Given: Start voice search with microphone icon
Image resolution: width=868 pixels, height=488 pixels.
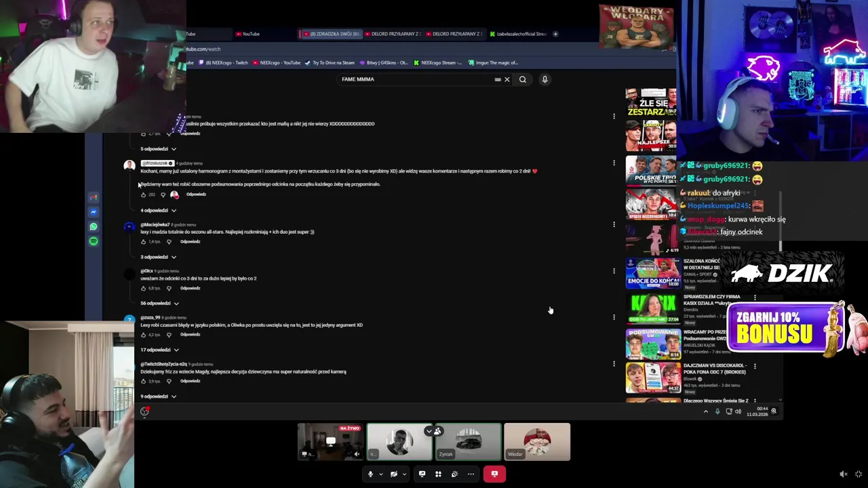Looking at the screenshot, I should click(x=545, y=79).
